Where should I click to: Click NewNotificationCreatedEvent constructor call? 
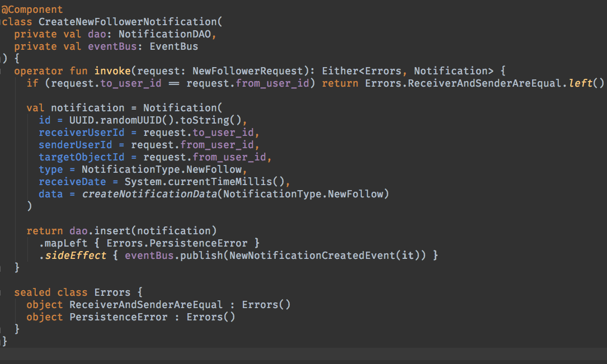click(x=312, y=256)
